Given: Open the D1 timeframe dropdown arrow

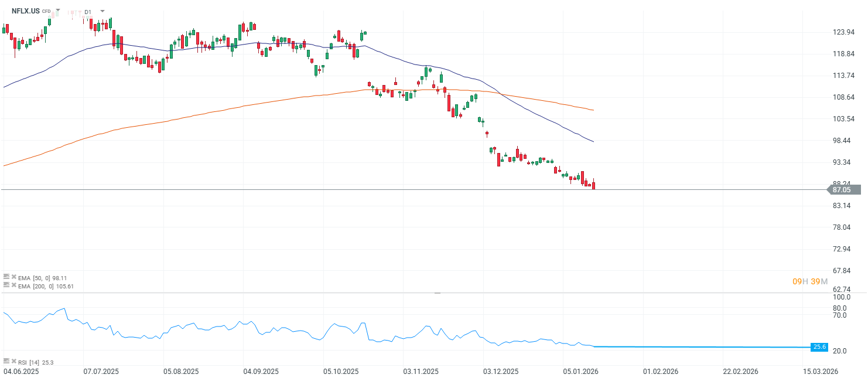Looking at the screenshot, I should click(102, 11).
